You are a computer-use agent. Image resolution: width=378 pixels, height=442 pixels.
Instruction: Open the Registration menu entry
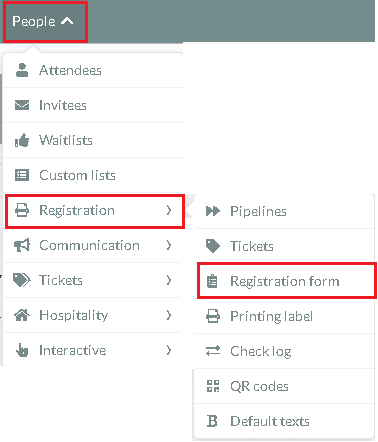(95, 211)
